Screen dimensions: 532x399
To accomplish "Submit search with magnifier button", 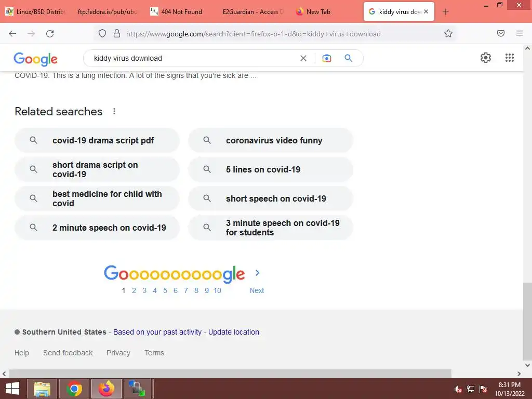I will 348,58.
